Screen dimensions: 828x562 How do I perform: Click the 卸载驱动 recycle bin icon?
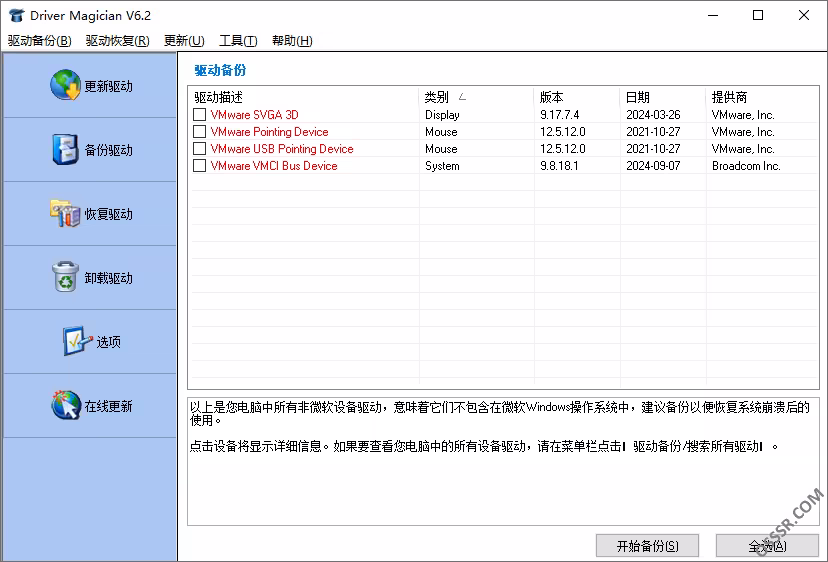coord(65,277)
